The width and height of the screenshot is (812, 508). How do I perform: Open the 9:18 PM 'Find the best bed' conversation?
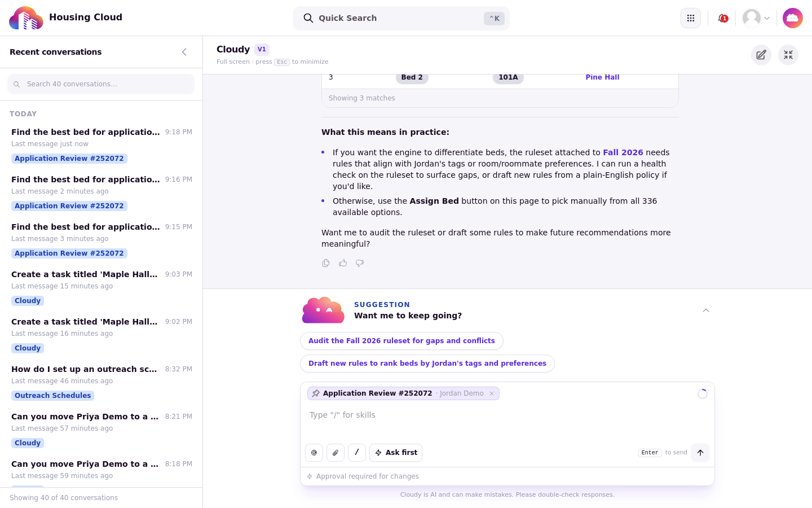(x=101, y=145)
